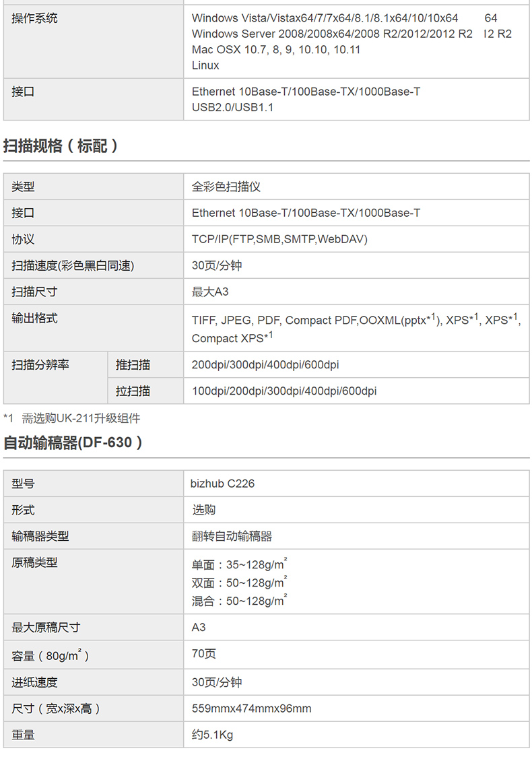Select the 100dpi/200dpi/300dpi/400dpi/600dpi value
532x761 pixels.
click(x=284, y=391)
